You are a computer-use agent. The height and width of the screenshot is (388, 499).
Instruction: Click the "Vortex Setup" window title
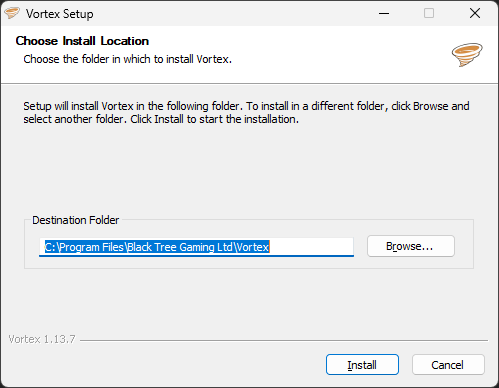point(60,14)
